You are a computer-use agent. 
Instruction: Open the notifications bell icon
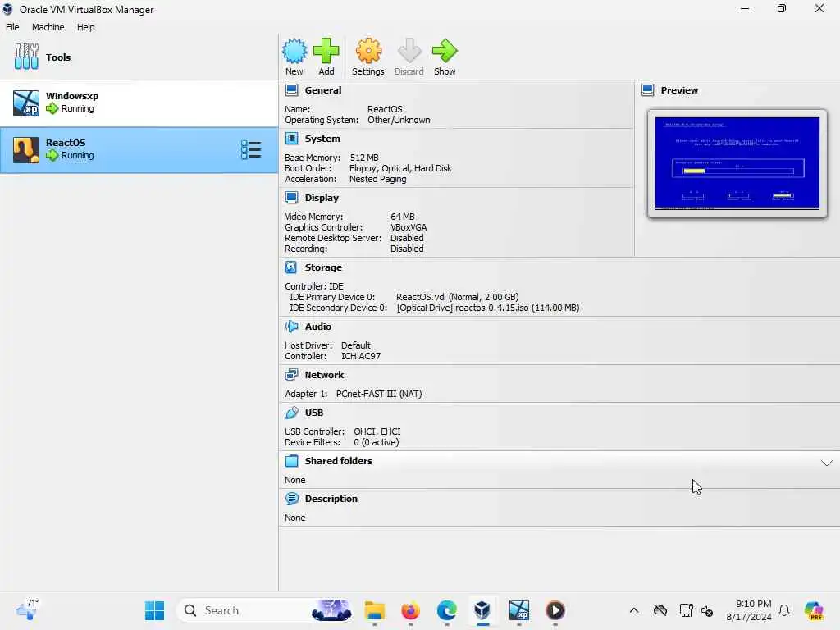(784, 610)
